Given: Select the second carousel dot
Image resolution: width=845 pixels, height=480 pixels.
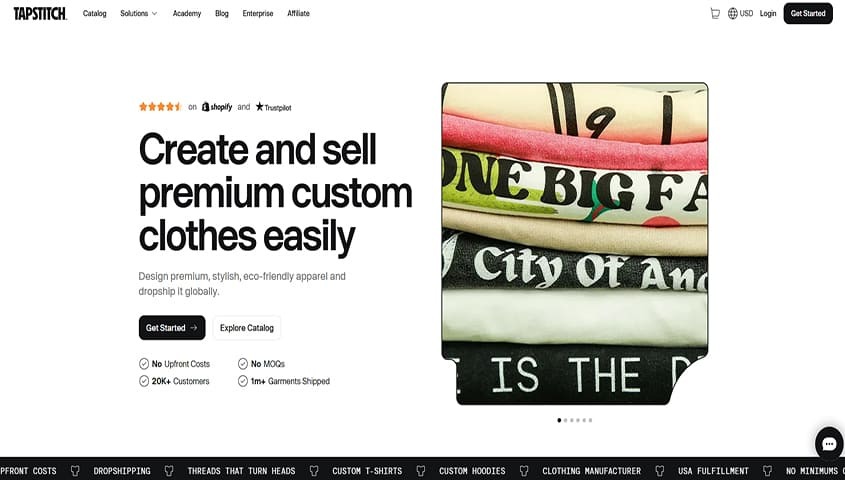Looking at the screenshot, I should [x=565, y=420].
